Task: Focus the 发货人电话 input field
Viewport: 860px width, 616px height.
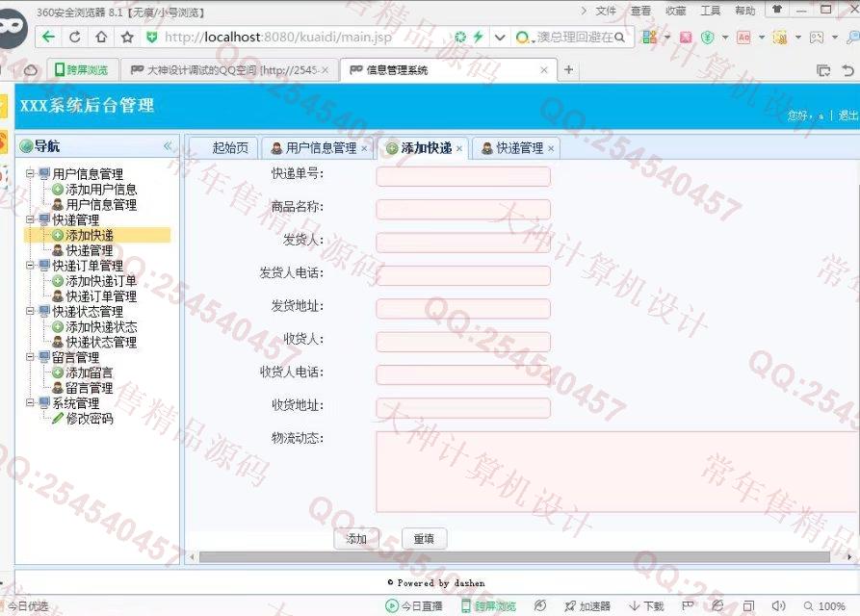Action: click(x=463, y=275)
